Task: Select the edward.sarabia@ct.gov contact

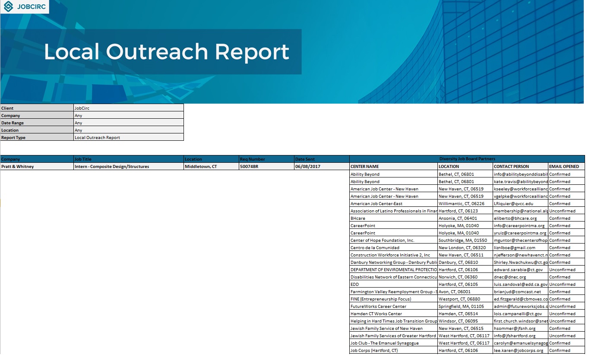Action: pyautogui.click(x=521, y=269)
